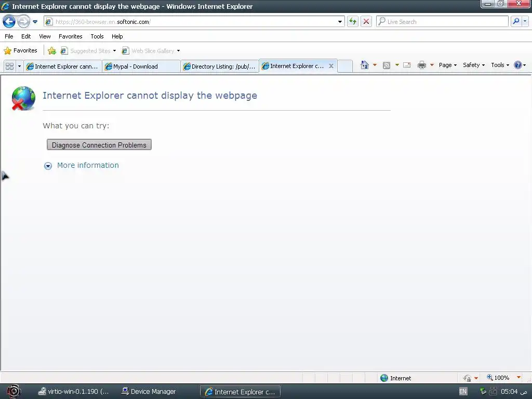Open the Feeds dropdown arrow

click(397, 65)
